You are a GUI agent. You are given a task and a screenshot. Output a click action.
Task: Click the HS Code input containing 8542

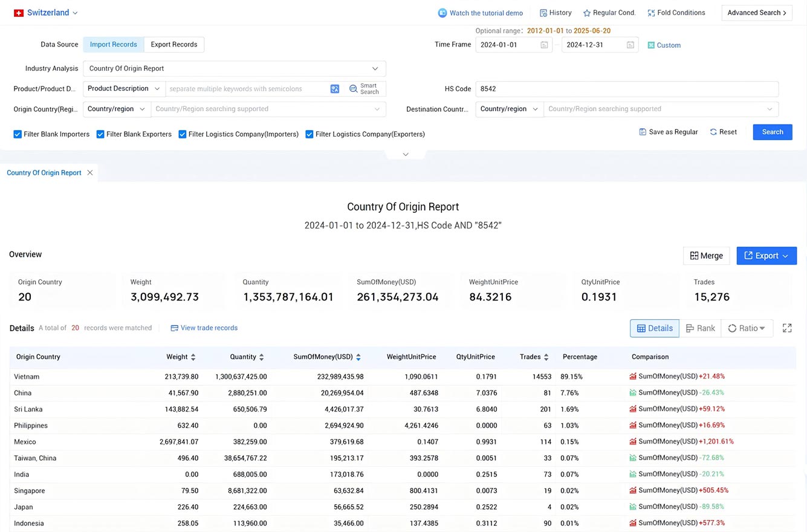click(x=627, y=89)
